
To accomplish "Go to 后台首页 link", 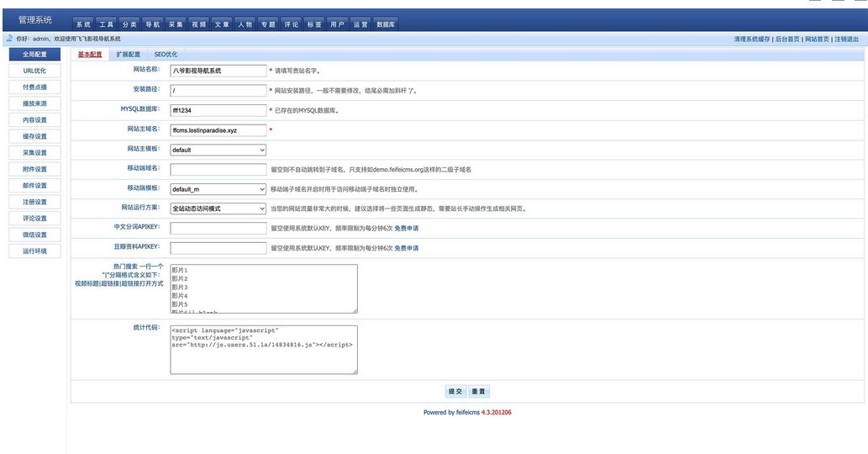I will pyautogui.click(x=787, y=39).
